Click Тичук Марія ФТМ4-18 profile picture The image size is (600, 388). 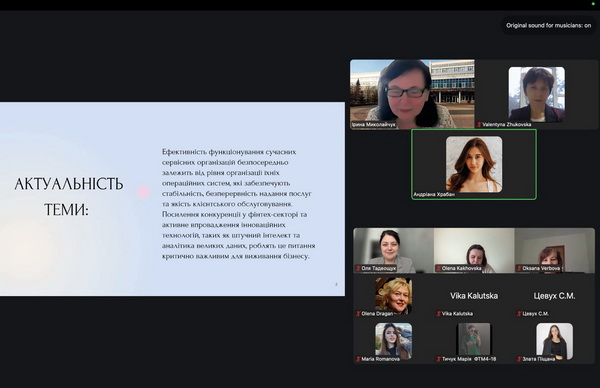pyautogui.click(x=474, y=339)
